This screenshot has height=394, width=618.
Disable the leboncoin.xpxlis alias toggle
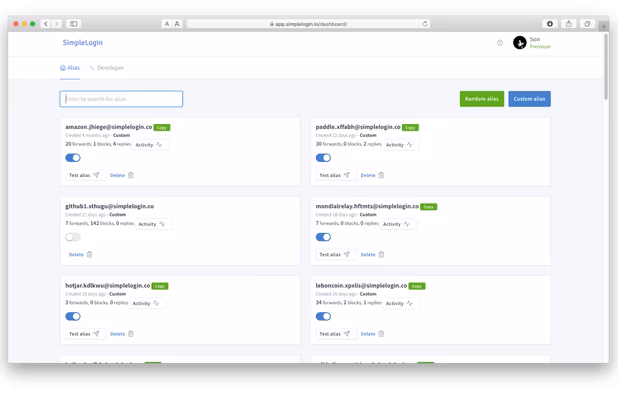tap(323, 316)
